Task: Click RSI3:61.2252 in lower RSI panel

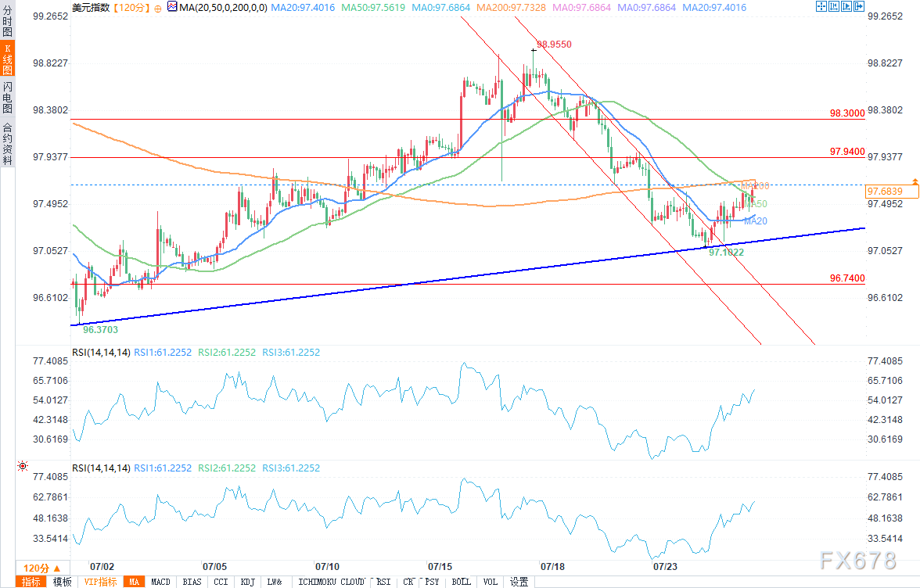Action: click(291, 468)
